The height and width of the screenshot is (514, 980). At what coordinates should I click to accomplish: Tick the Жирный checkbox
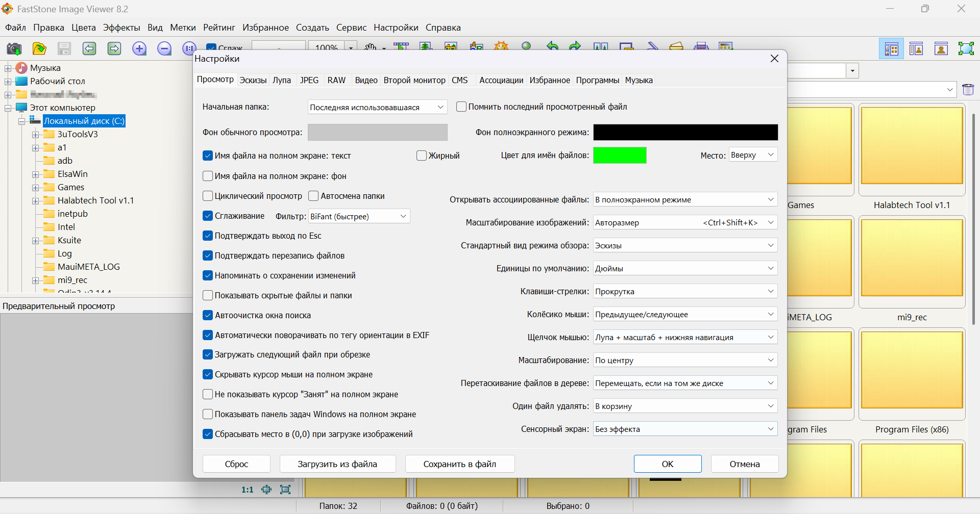pyautogui.click(x=422, y=156)
